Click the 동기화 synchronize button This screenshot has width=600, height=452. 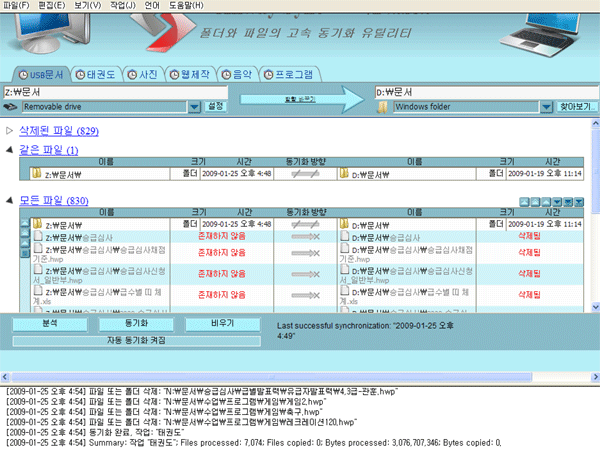pos(136,324)
